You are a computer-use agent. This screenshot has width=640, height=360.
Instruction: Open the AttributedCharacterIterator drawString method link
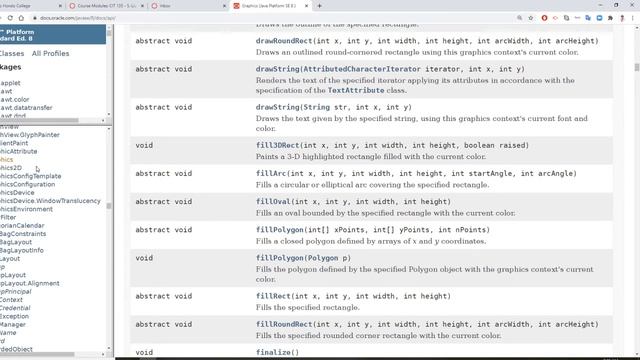click(278, 69)
